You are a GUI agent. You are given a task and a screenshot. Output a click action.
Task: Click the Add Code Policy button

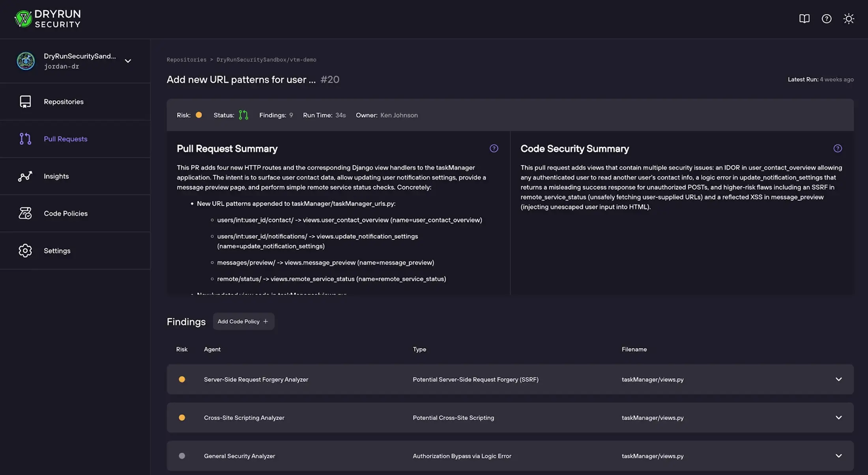pos(243,322)
